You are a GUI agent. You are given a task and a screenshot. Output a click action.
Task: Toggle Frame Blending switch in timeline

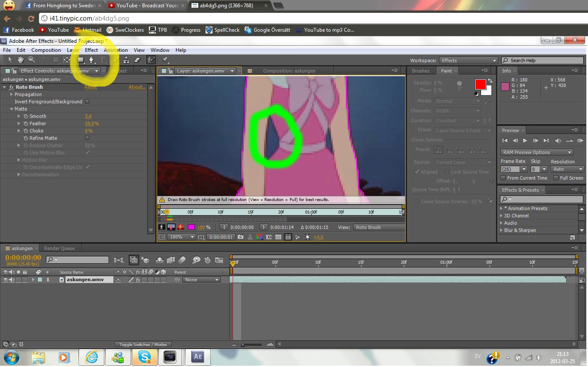pyautogui.click(x=170, y=260)
